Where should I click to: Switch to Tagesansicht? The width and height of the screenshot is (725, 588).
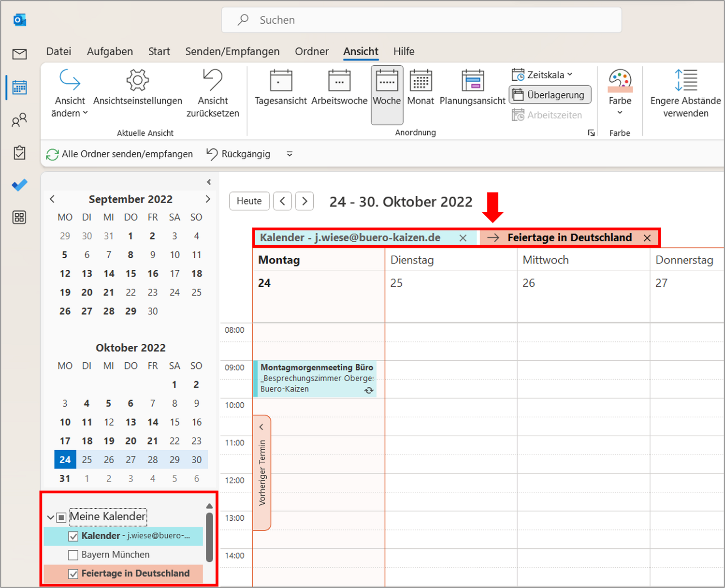[x=281, y=88]
